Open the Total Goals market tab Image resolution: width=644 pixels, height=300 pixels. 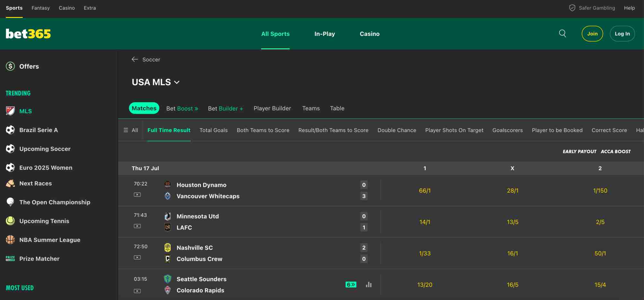(x=213, y=130)
